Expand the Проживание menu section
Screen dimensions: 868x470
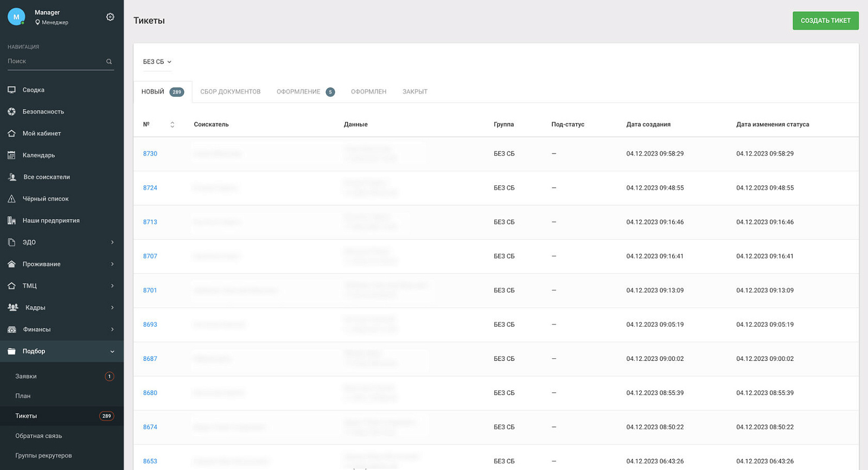[x=62, y=264]
